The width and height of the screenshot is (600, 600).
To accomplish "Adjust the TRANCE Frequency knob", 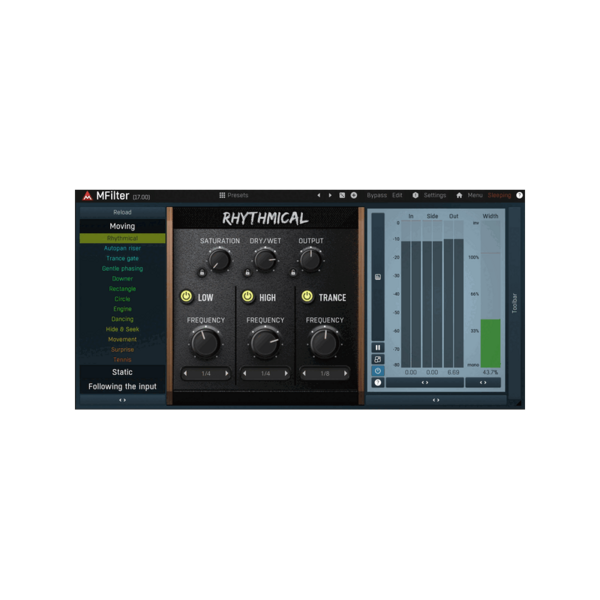I will coord(324,343).
